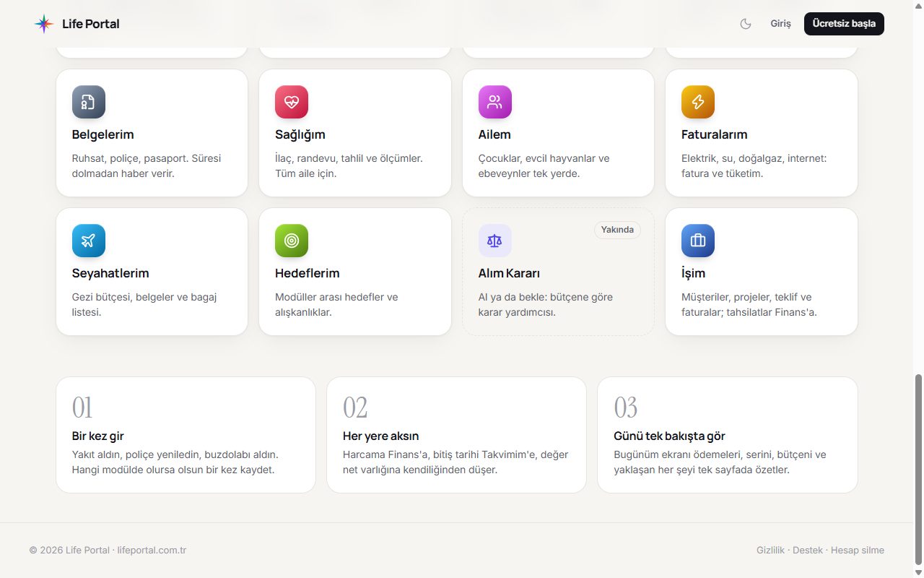Screen dimensions: 924x578
Task: Click the 03 step number
Action: [626, 407]
